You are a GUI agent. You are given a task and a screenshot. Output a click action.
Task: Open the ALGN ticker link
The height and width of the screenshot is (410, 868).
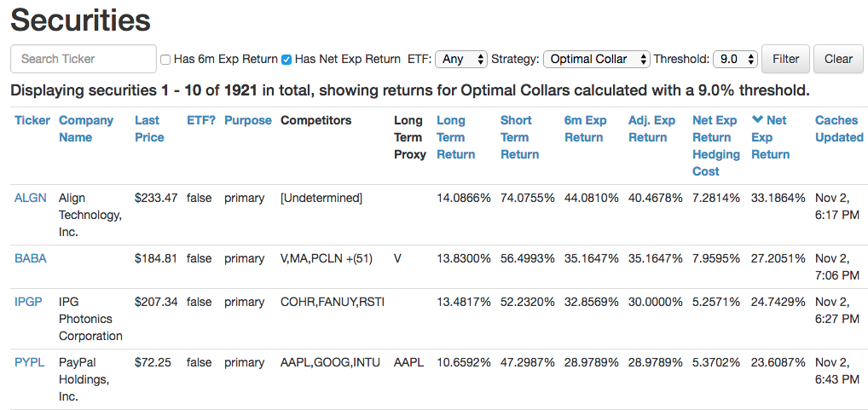click(31, 198)
